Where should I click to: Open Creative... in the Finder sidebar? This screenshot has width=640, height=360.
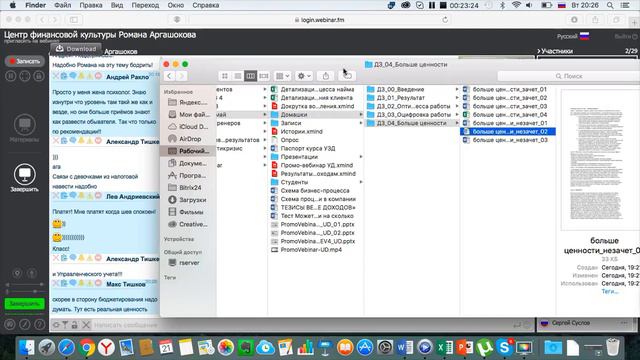(x=188, y=224)
